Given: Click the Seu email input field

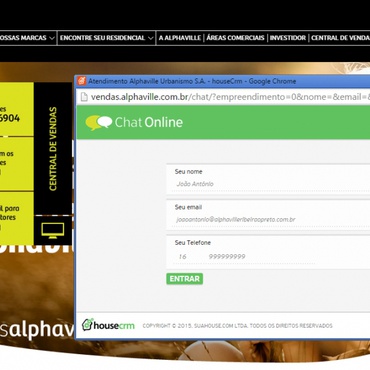Looking at the screenshot, I should [x=268, y=220].
